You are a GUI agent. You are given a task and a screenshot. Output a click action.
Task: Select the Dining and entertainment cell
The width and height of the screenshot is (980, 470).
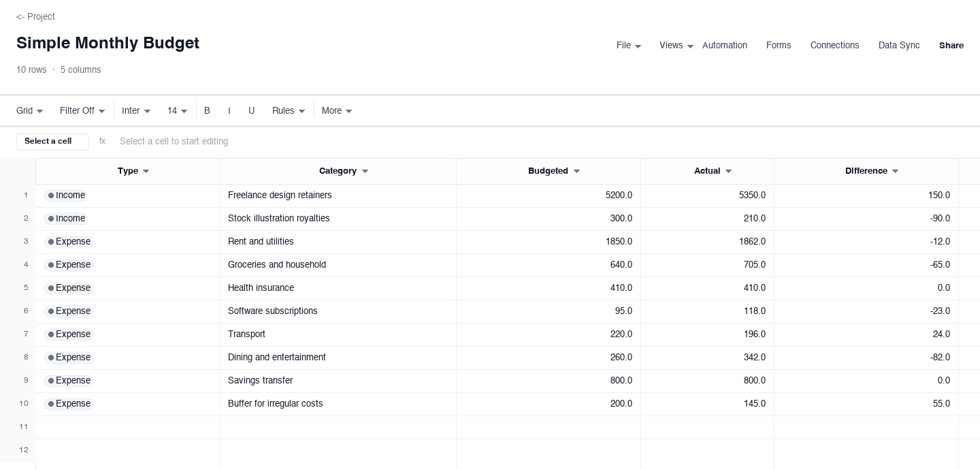pos(338,358)
